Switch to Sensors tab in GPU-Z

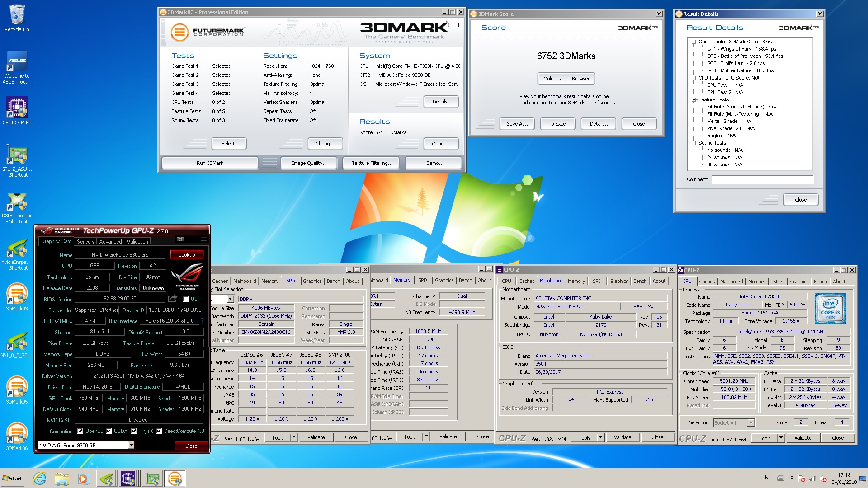click(x=85, y=242)
